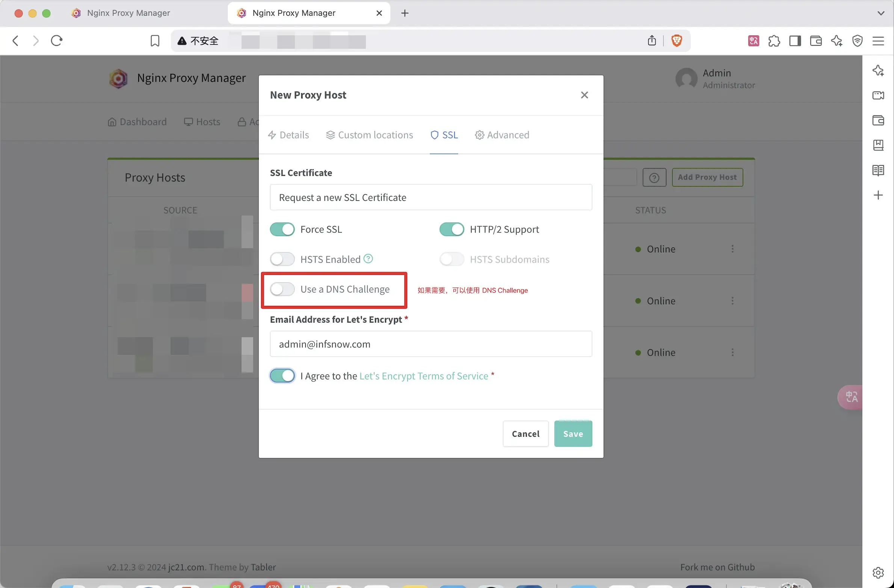
Task: Click the floating pink translate bubble
Action: coord(850,397)
